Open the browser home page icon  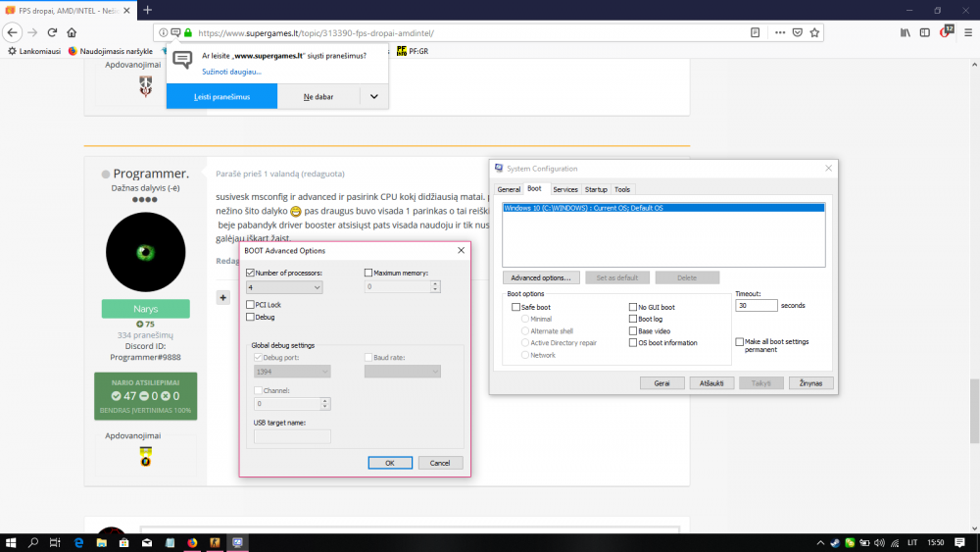tap(72, 32)
